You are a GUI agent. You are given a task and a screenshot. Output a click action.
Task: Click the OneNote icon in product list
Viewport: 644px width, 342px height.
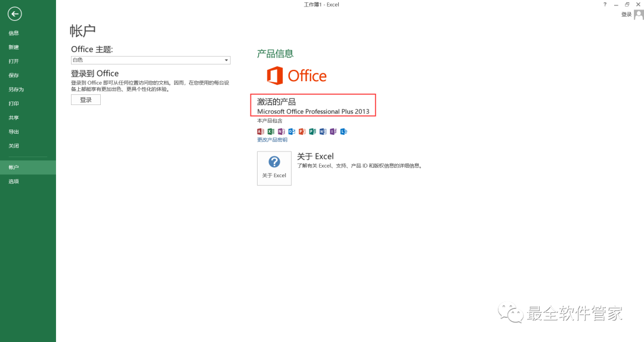coord(281,131)
